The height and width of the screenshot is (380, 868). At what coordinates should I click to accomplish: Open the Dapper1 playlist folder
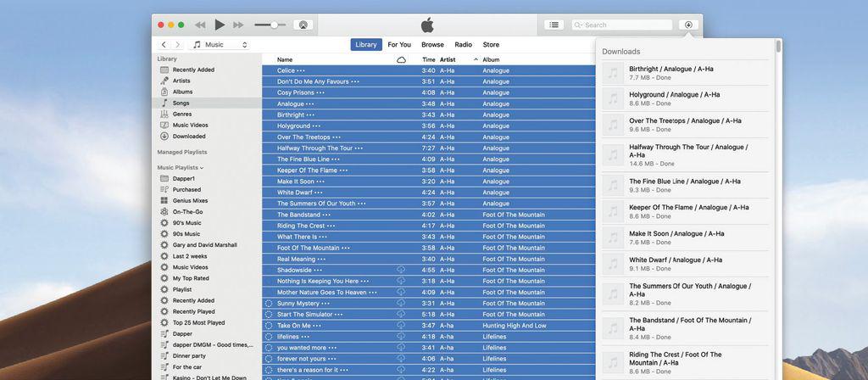207,178
